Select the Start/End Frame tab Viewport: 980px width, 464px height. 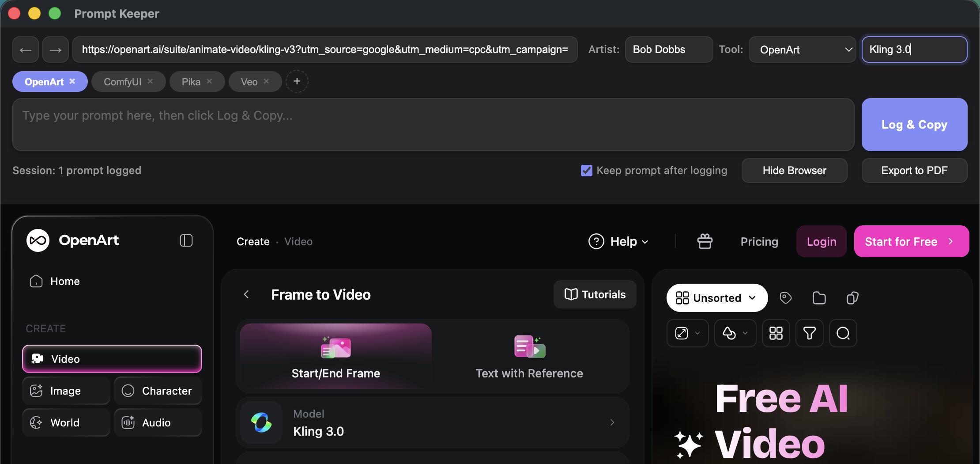pyautogui.click(x=336, y=356)
